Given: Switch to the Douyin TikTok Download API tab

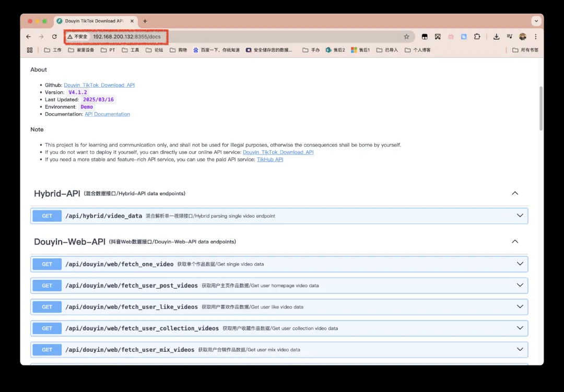Looking at the screenshot, I should click(94, 21).
